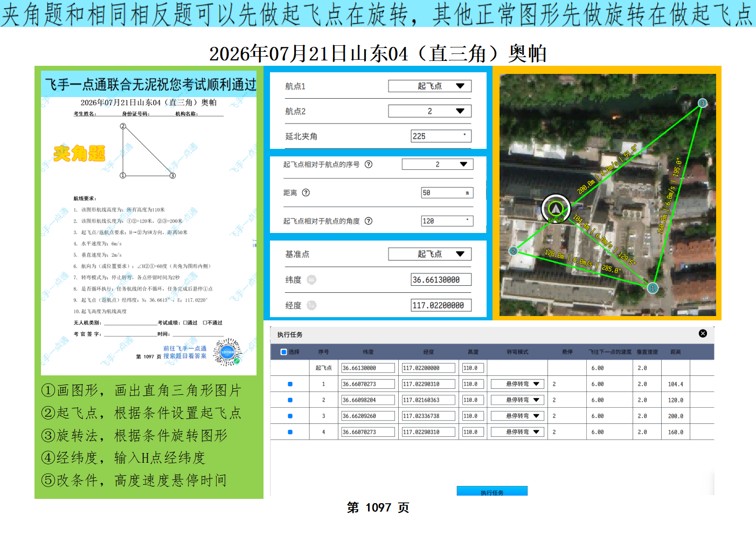The width and height of the screenshot is (756, 535).
Task: Close the 执行任务 panel
Action: click(703, 333)
